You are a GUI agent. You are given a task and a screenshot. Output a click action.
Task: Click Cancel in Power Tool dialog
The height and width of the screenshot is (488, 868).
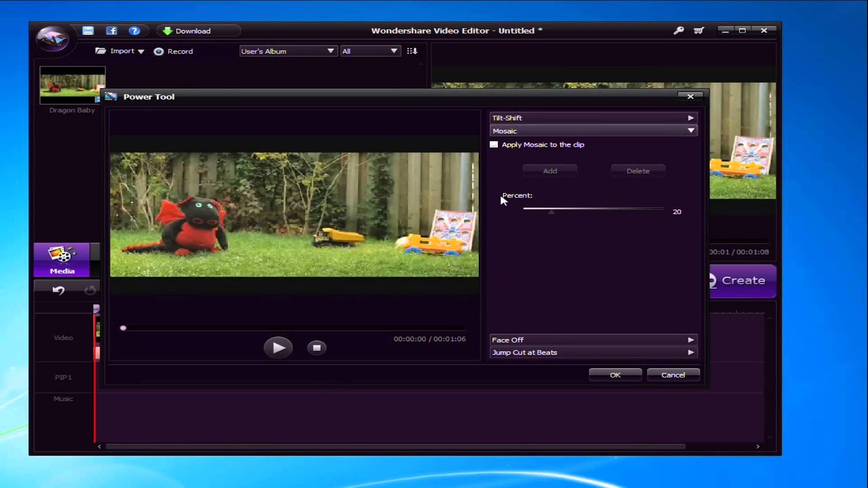[673, 375]
